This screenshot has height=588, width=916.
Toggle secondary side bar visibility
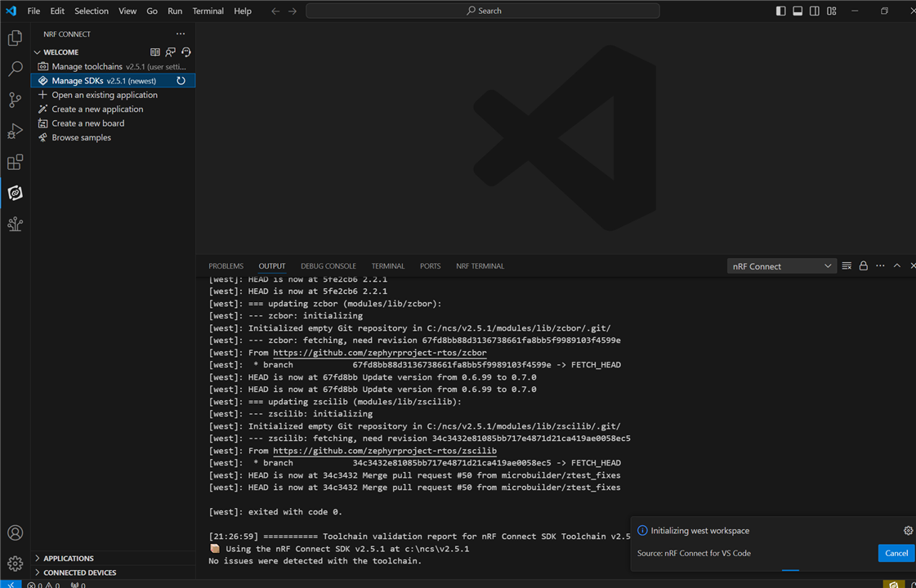(815, 11)
